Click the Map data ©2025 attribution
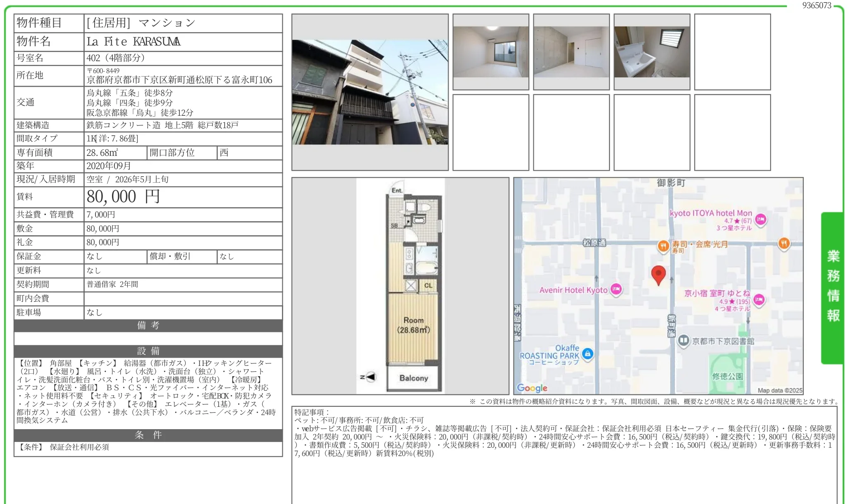The height and width of the screenshot is (504, 850). click(x=779, y=390)
